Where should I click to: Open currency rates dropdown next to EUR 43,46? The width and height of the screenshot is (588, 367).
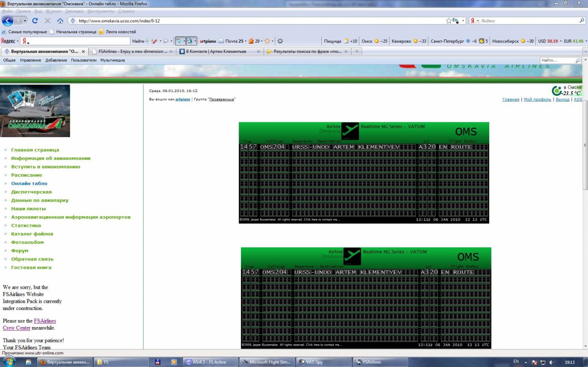tap(586, 41)
